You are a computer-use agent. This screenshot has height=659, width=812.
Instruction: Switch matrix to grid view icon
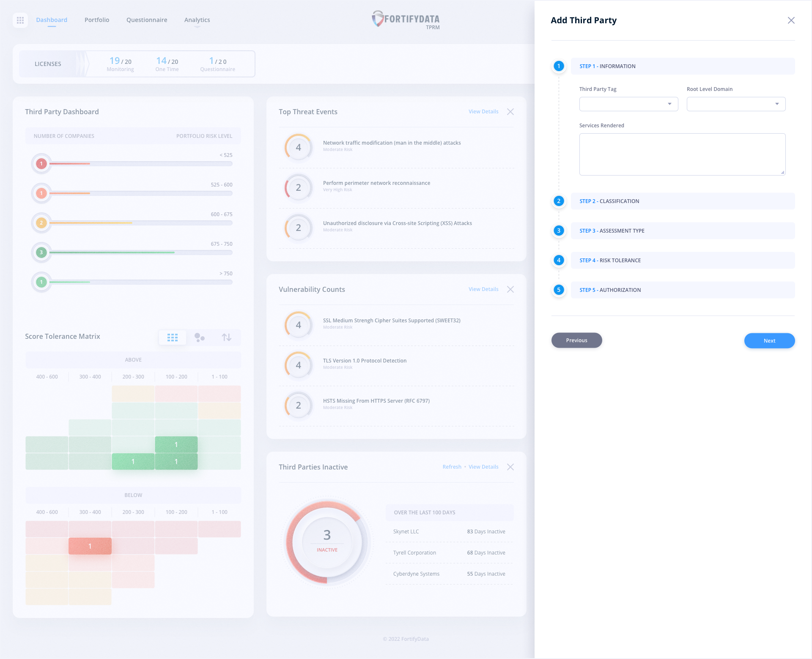click(172, 337)
